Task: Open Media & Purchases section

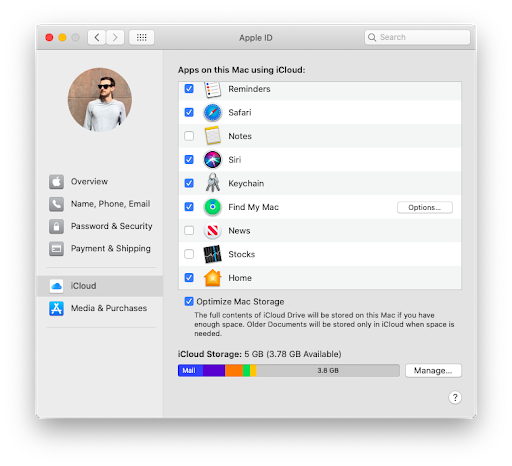Action: [x=109, y=308]
